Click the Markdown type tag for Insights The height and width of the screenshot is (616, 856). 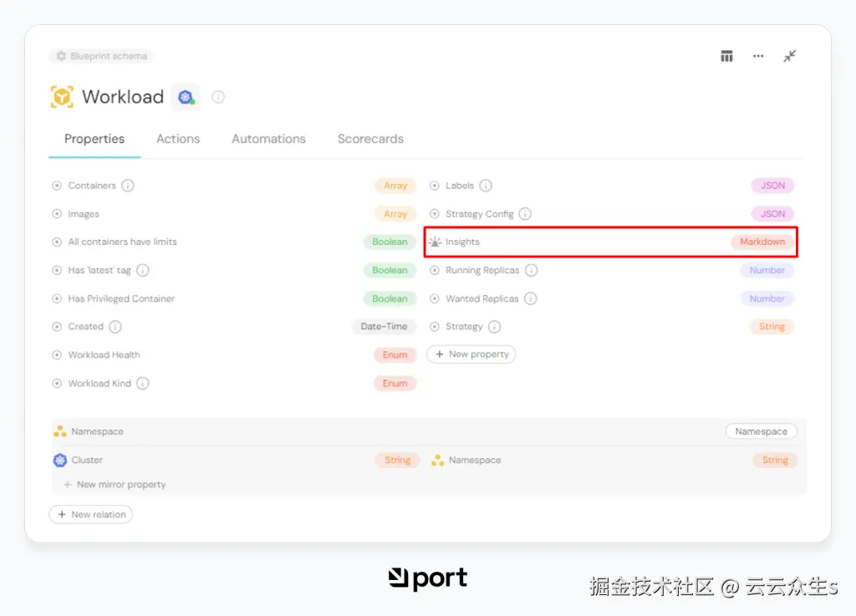[x=762, y=242]
